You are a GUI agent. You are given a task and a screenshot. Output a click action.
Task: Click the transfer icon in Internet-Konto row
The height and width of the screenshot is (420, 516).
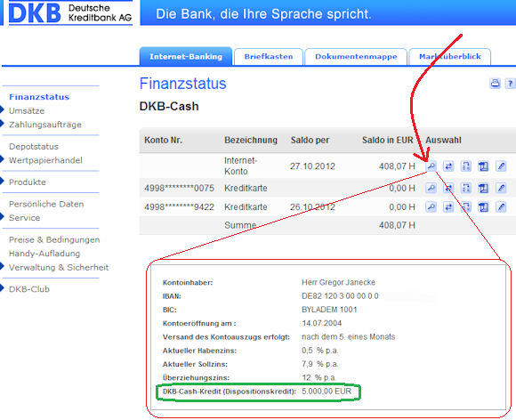coord(466,166)
